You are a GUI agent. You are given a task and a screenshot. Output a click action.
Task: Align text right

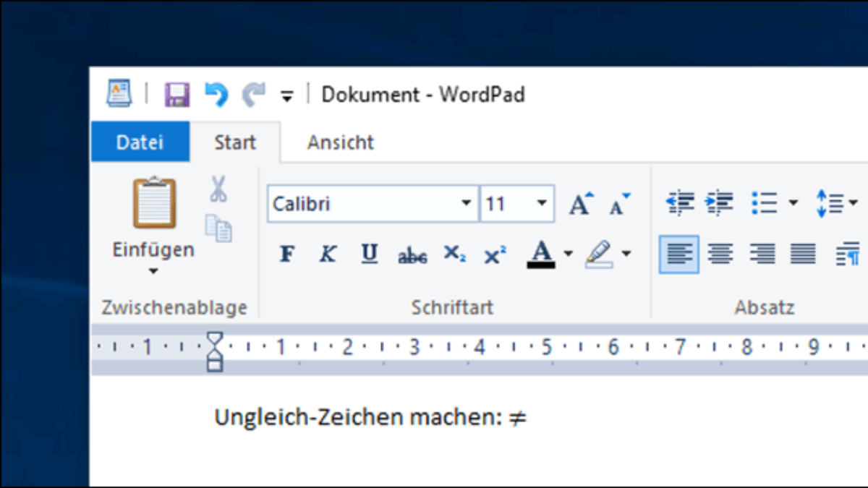(762, 254)
